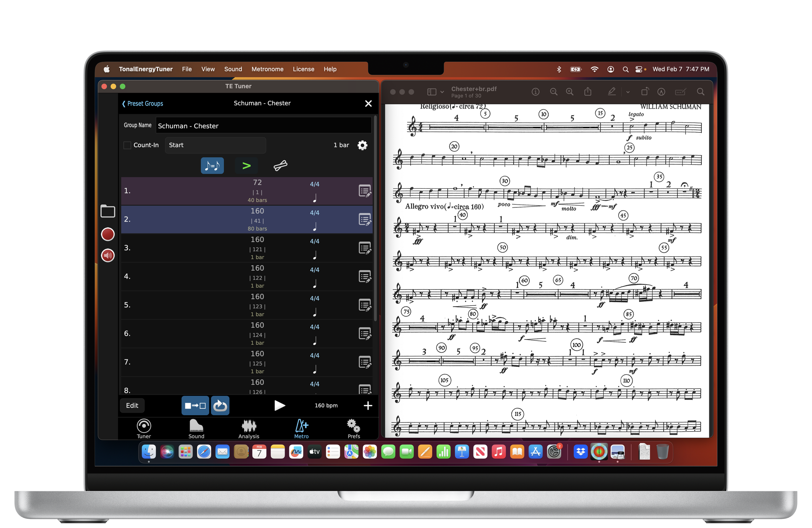Toggle auto-advance to next preset

point(195,406)
